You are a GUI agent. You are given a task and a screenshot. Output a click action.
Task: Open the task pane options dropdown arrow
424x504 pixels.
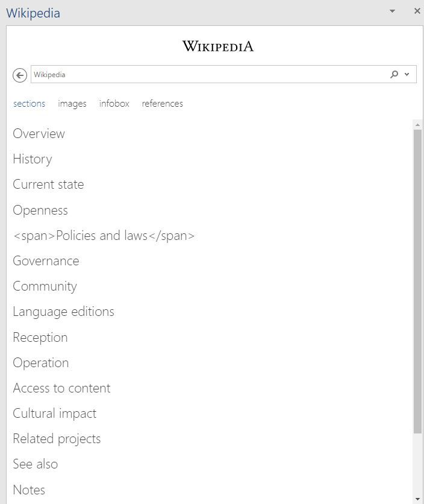[392, 11]
